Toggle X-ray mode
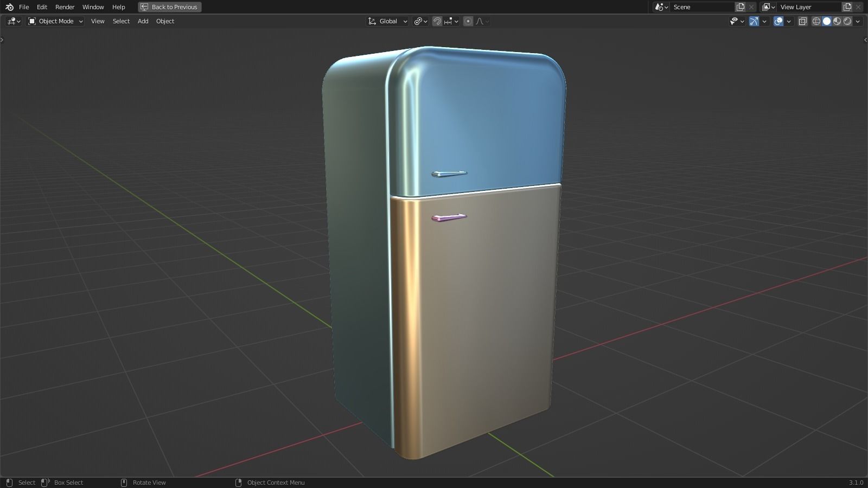This screenshot has width=868, height=488. [x=803, y=21]
